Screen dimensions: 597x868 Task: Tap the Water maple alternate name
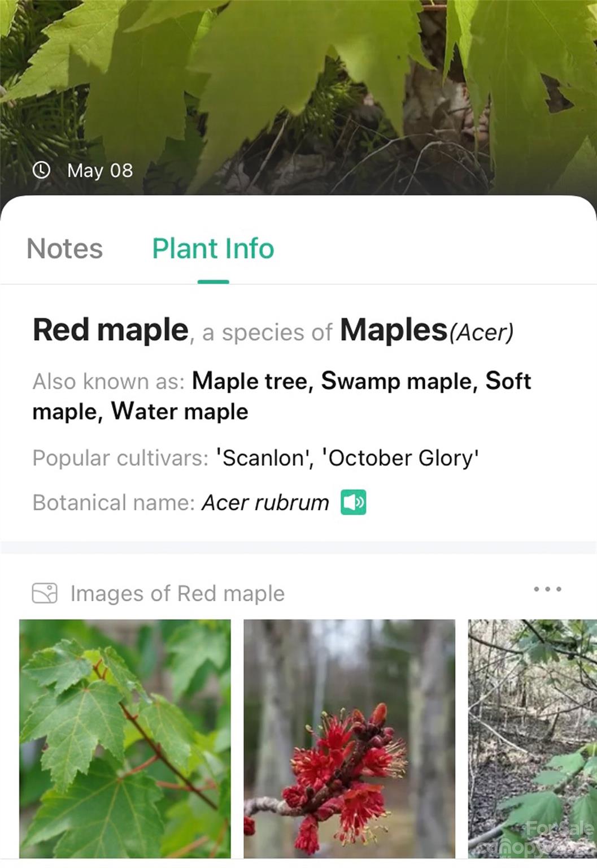tap(180, 411)
